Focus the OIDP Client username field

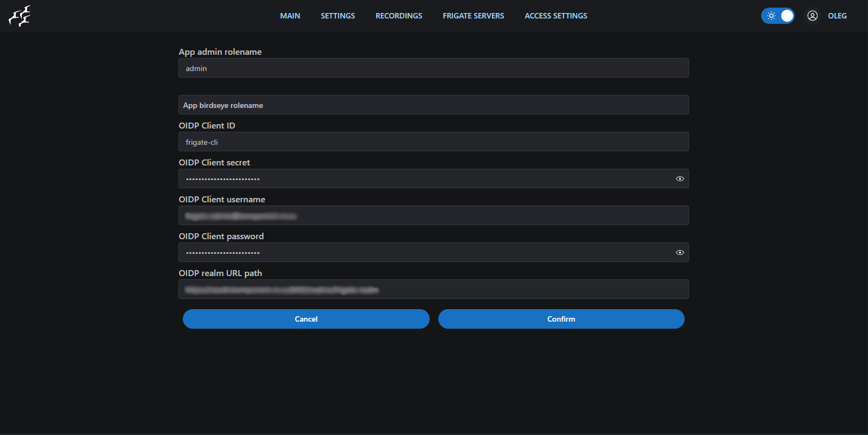point(433,216)
